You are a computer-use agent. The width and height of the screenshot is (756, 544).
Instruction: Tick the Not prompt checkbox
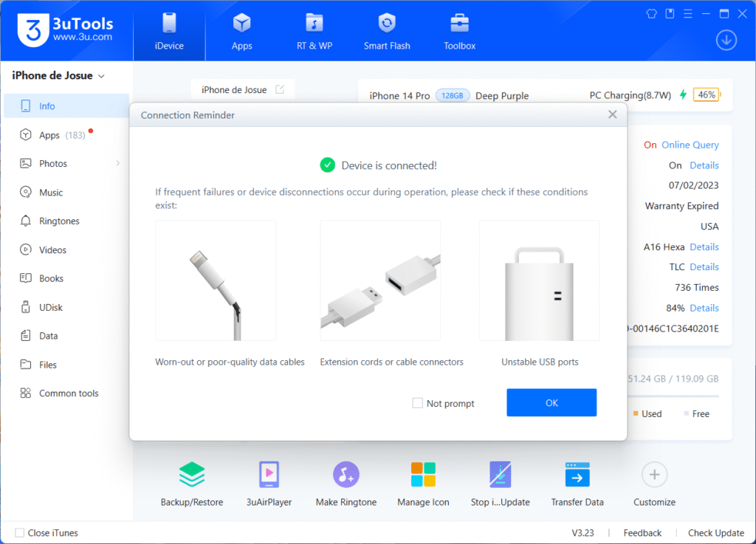[418, 403]
